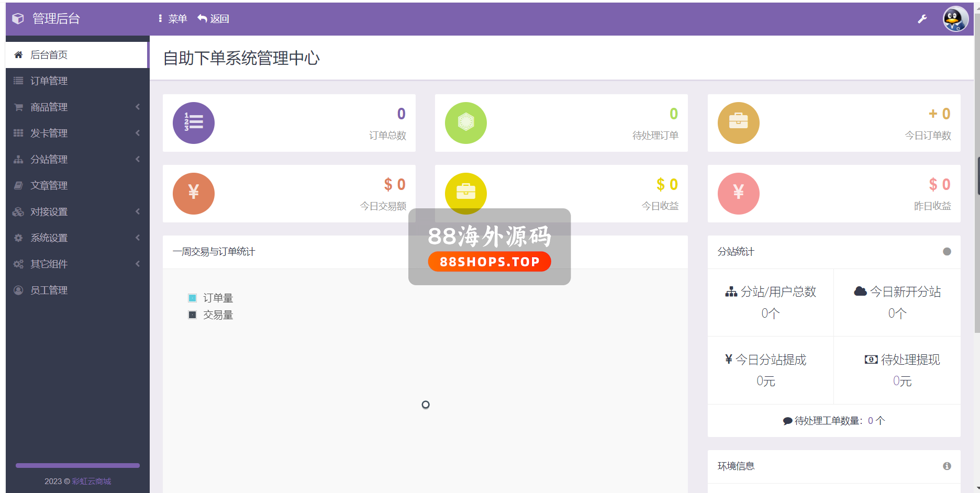
Task: Expand the 发卡管理 sidebar submenu
Action: click(x=77, y=133)
